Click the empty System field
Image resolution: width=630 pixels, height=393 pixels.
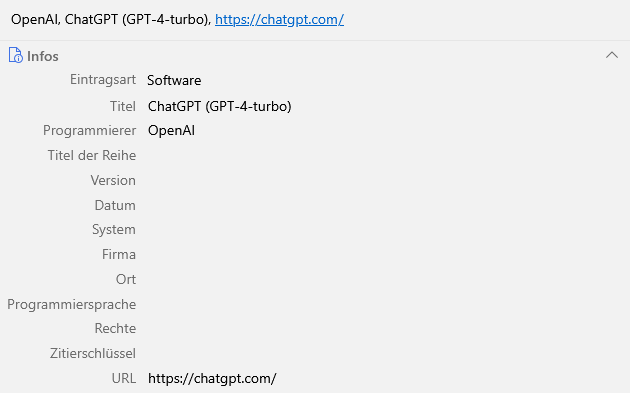point(384,229)
